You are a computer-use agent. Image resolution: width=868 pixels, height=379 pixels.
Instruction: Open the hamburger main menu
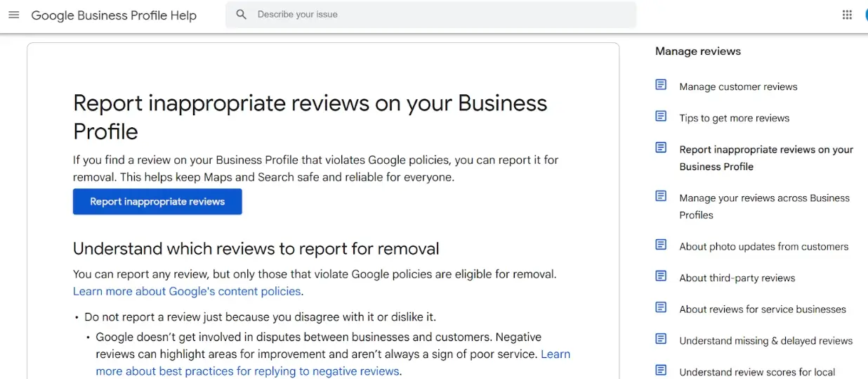point(14,15)
